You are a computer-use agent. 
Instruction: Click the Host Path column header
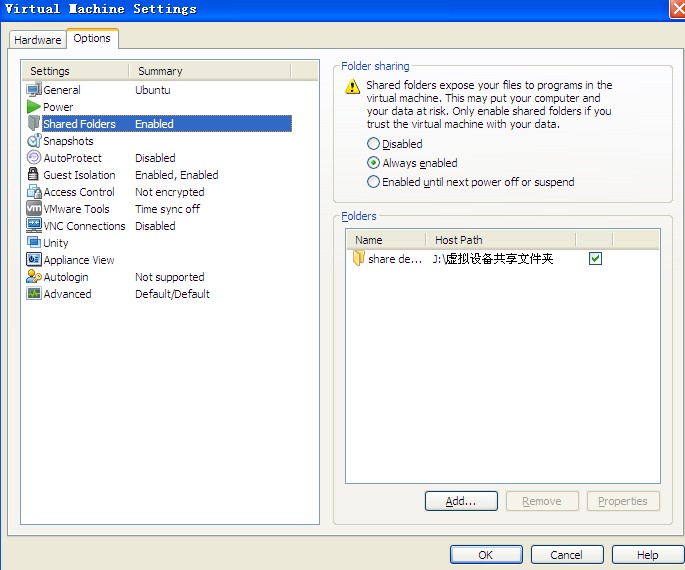click(501, 240)
